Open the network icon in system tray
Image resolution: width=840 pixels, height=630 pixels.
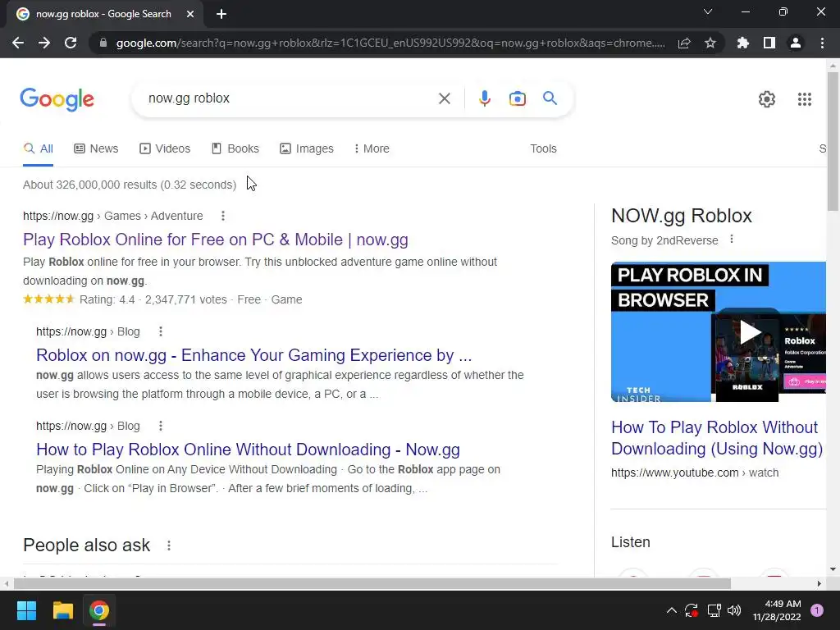[x=714, y=610]
